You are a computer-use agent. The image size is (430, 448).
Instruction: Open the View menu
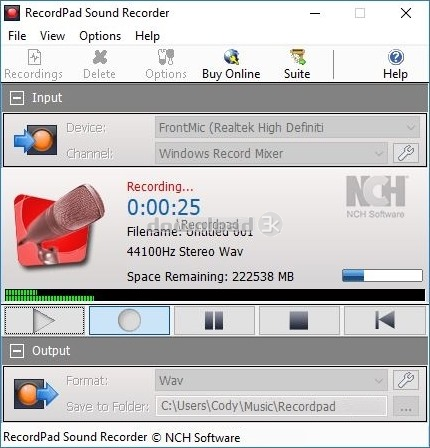click(x=52, y=36)
